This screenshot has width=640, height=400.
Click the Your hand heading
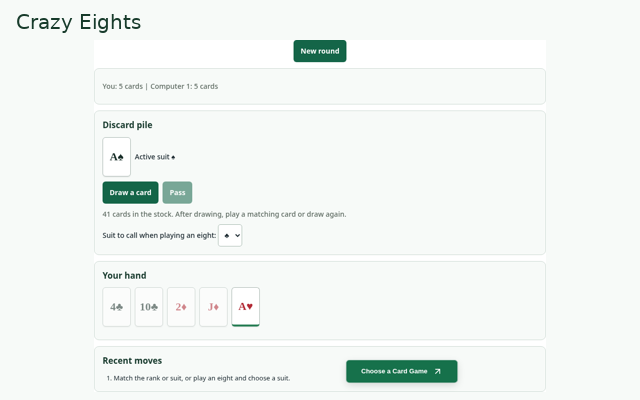tap(124, 276)
